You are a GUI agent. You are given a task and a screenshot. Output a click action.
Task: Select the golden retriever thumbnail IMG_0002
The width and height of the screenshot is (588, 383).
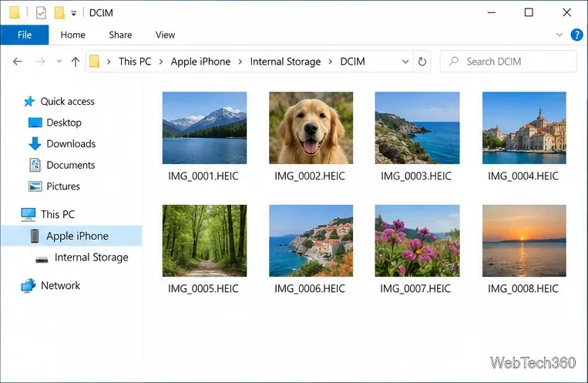pos(311,128)
